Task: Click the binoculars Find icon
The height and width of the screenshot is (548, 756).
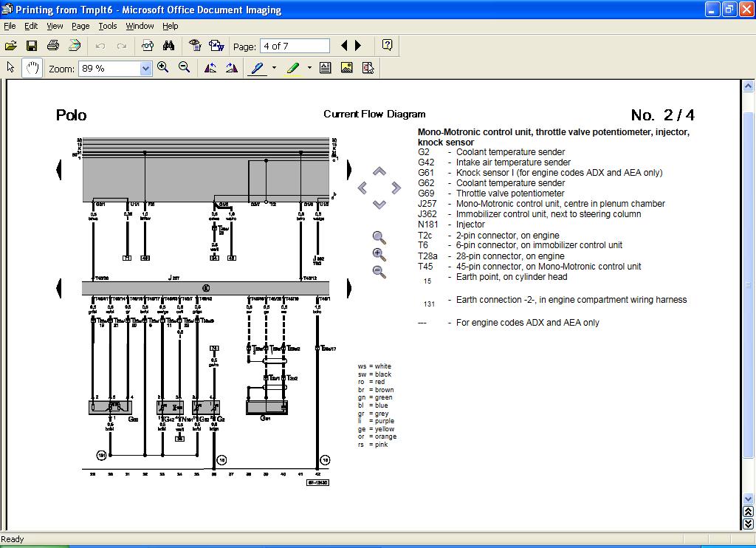Action: (168, 46)
